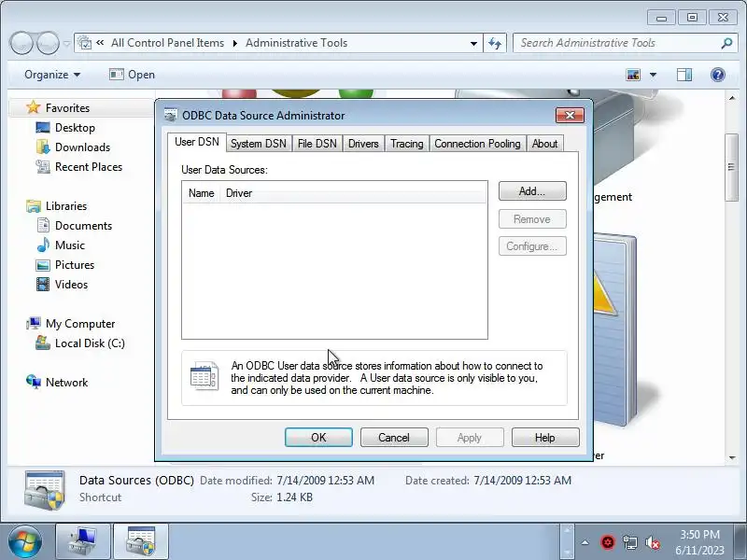Click the ODBC taskbar icon

tap(141, 542)
